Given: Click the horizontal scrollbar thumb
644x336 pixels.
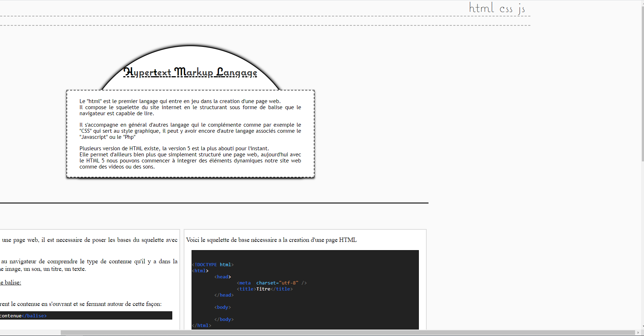Looking at the screenshot, I should pos(347,333).
